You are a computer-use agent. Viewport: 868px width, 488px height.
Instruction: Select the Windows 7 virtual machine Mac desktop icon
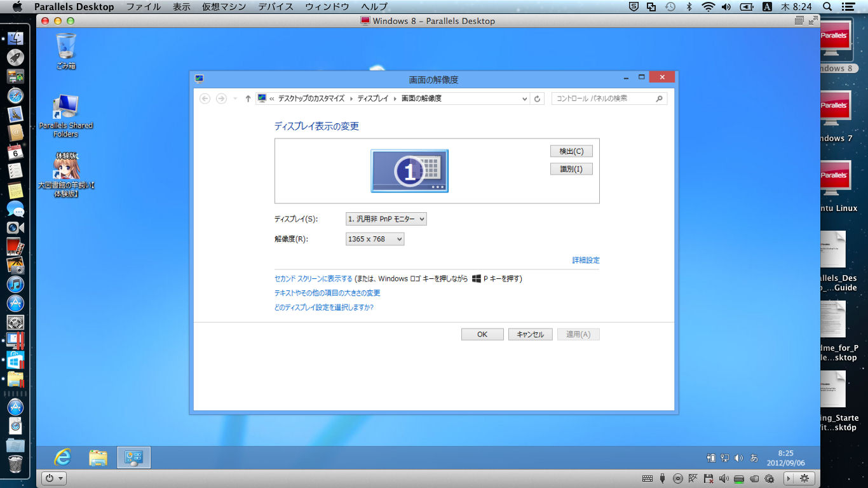pos(835,118)
